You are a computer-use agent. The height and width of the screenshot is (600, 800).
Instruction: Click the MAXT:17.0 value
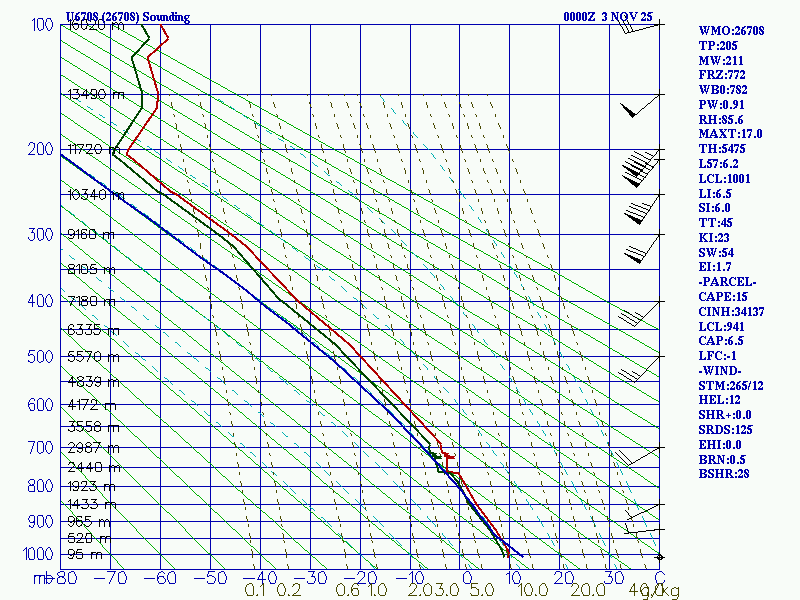[x=730, y=134]
